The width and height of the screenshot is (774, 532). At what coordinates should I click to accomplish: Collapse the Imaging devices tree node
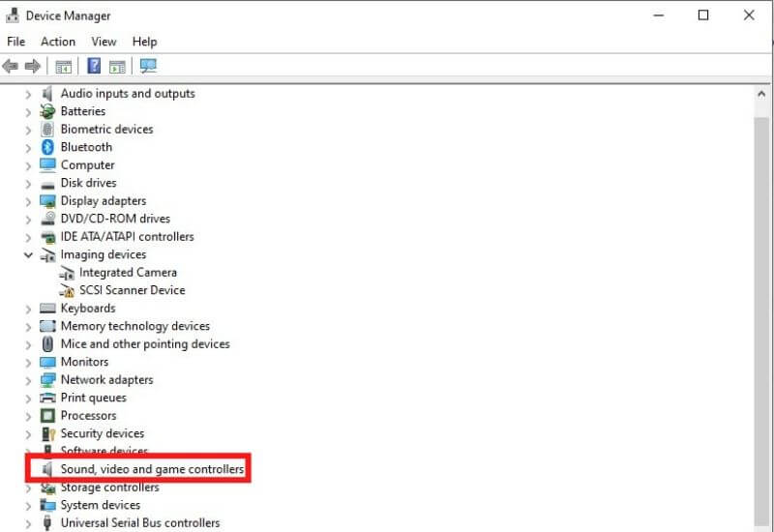28,255
